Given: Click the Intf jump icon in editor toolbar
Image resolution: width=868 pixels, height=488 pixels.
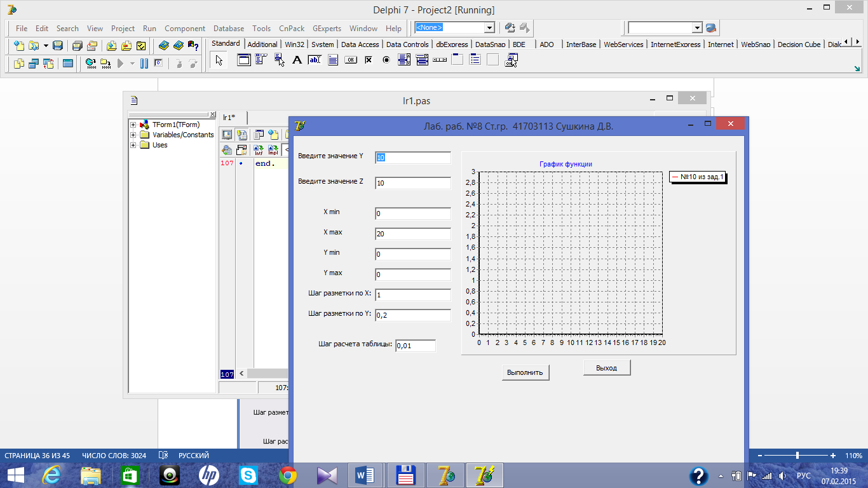Looking at the screenshot, I should click(259, 151).
